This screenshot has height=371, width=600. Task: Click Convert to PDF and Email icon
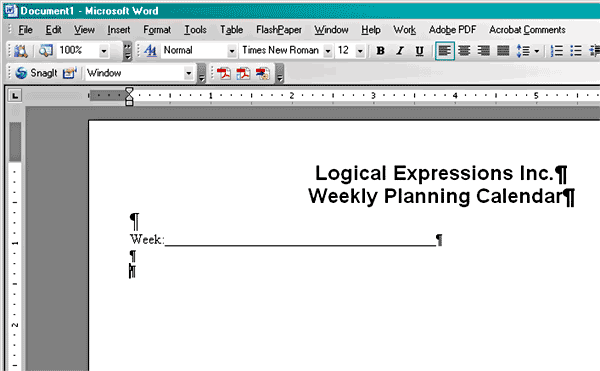coord(243,73)
